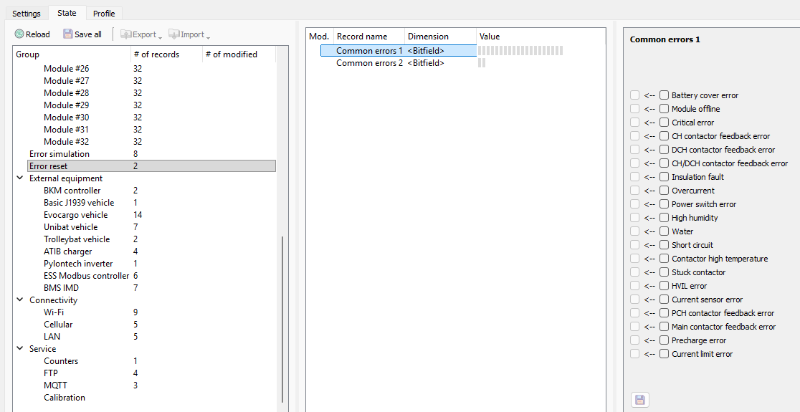Screen dimensions: 800x412
Task: Check Module offline checkbox
Action: coord(664,109)
